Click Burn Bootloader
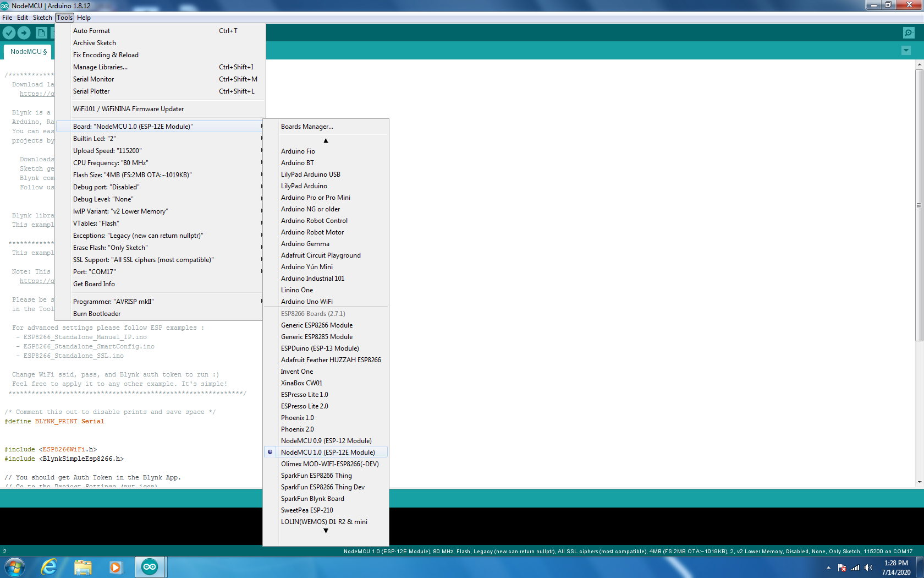Image resolution: width=924 pixels, height=578 pixels. (159, 314)
